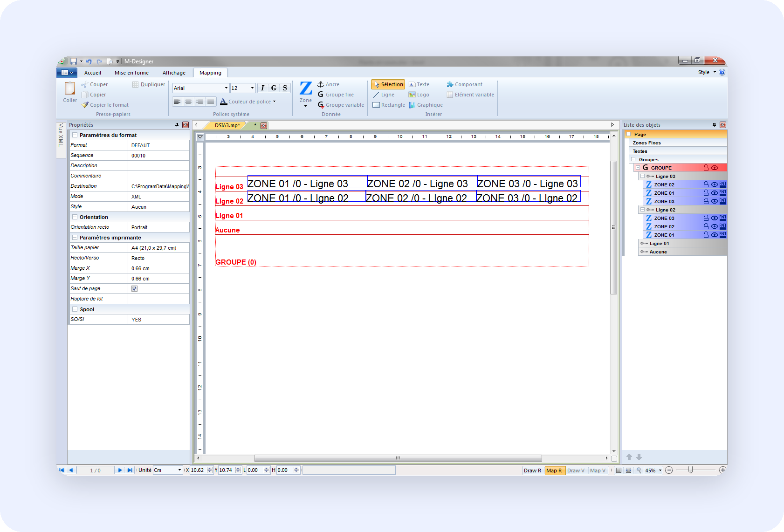Viewport: 784px width, 532px height.
Task: Click the save disk icon in title bar
Action: pyautogui.click(x=74, y=61)
